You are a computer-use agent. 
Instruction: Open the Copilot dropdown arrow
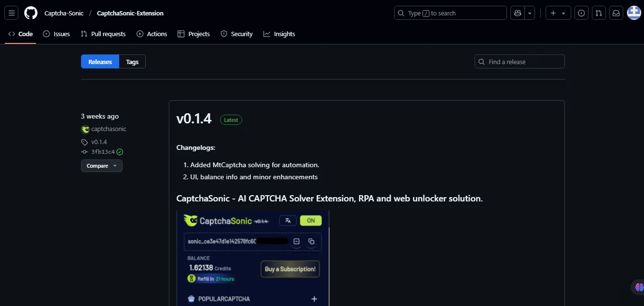coord(530,13)
